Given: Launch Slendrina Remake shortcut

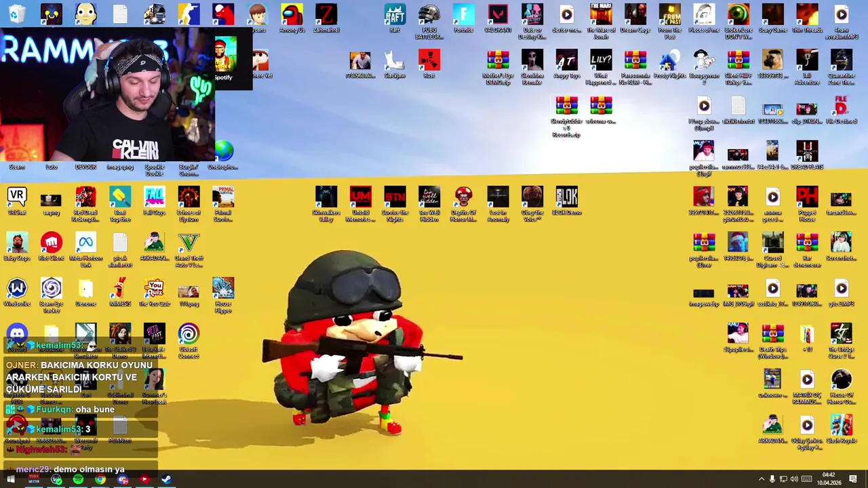Looking at the screenshot, I should point(532,67).
